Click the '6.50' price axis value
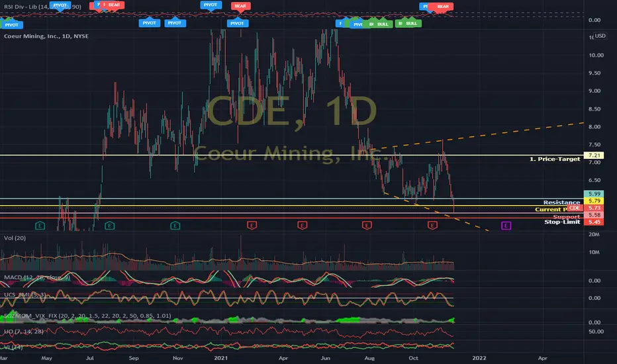Image resolution: width=617 pixels, height=364 pixels. click(594, 180)
